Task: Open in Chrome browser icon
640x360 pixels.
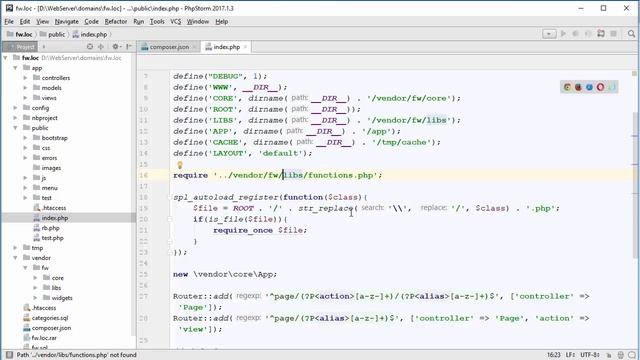Action: (567, 87)
